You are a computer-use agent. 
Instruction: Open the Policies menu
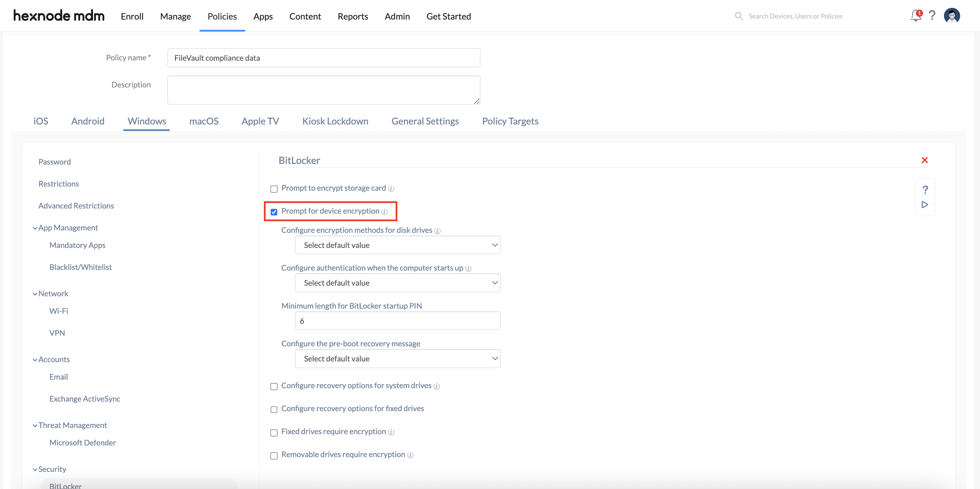(x=222, y=16)
